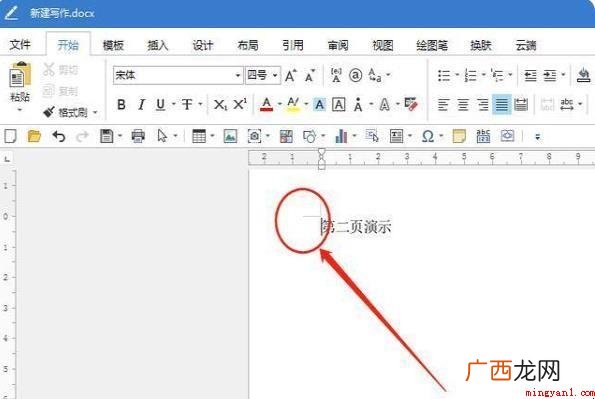The image size is (595, 399).
Task: Decrease font size with shrink icon
Action: (310, 75)
